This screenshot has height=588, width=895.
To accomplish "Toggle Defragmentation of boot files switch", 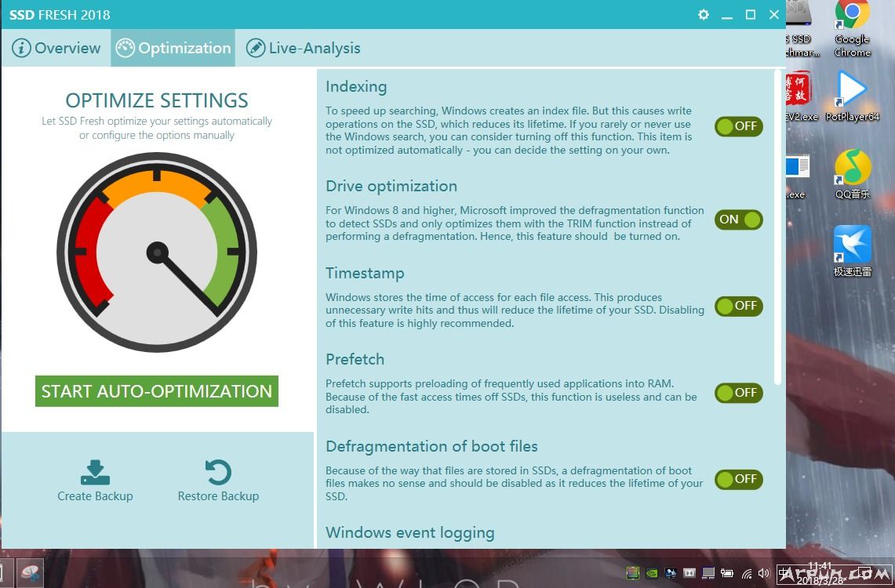I will (738, 479).
